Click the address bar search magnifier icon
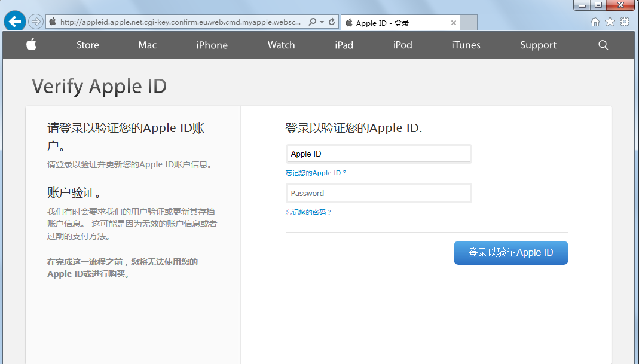 click(x=312, y=22)
